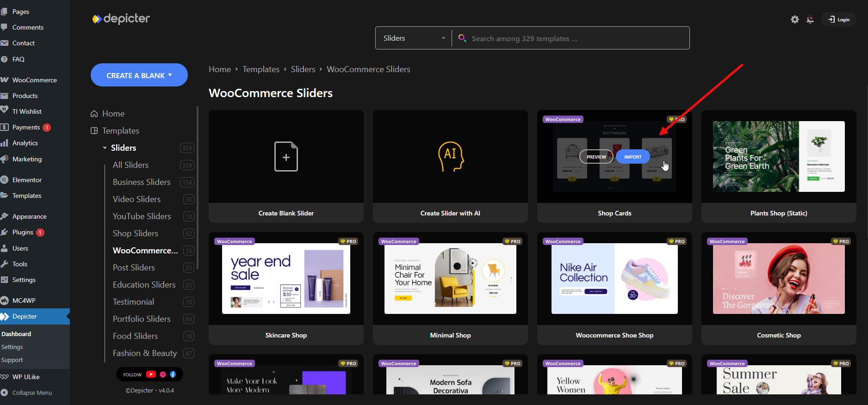The image size is (868, 405).
Task: Select Food Sliders category
Action: coord(135,336)
